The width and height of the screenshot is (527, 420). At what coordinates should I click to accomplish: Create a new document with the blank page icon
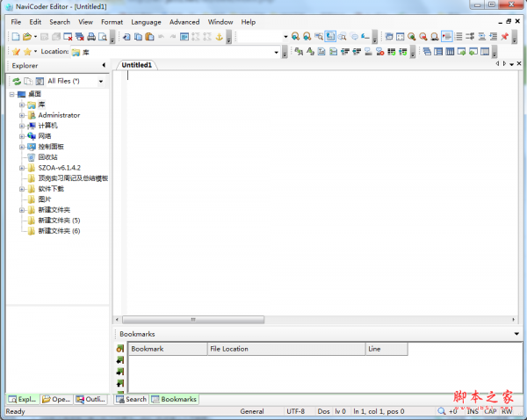click(16, 37)
